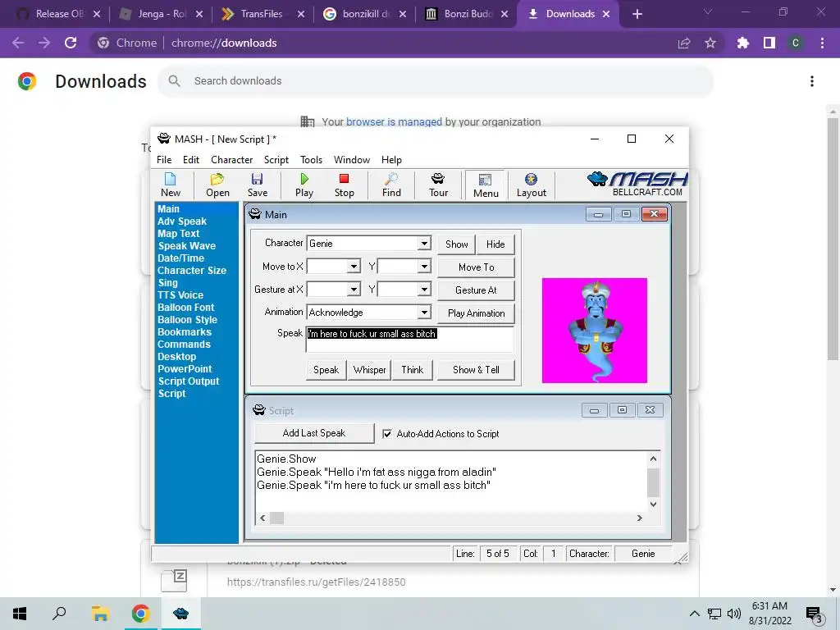Open the volume control in system tray
The width and height of the screenshot is (840, 630).
tap(734, 614)
